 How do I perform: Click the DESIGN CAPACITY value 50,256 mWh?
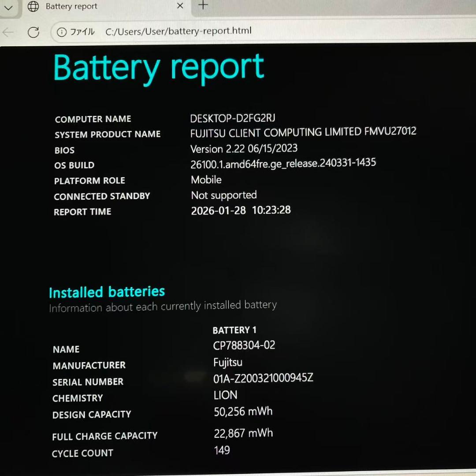[x=243, y=411]
